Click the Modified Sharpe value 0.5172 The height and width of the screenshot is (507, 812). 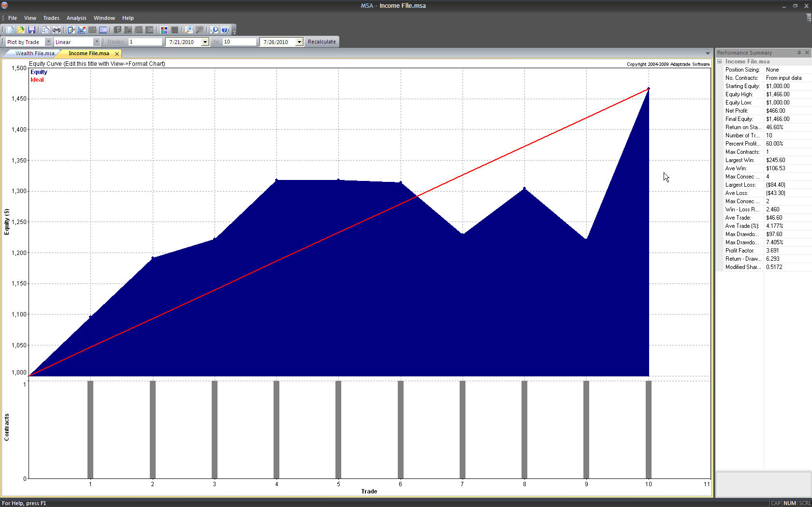774,267
